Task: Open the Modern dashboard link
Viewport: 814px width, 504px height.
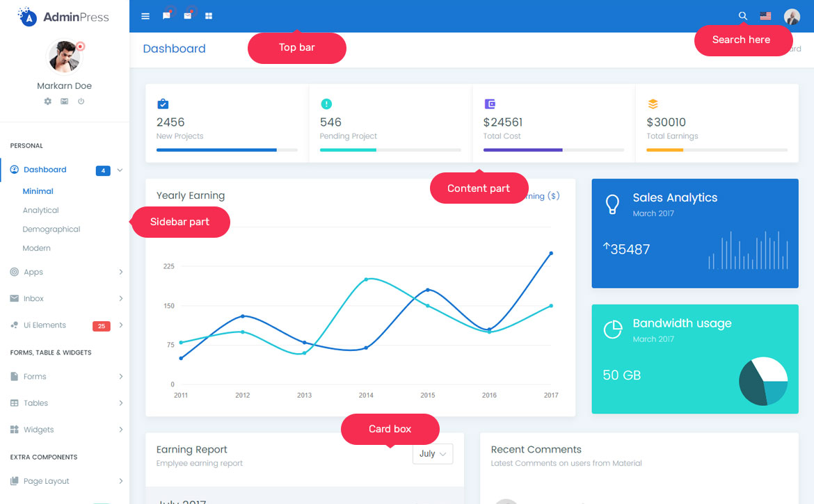Action: [36, 248]
